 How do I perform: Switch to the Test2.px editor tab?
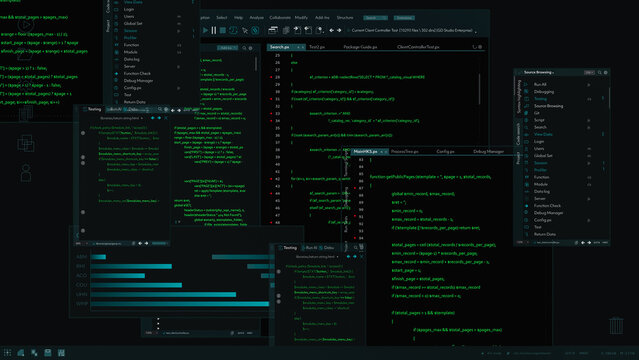(317, 47)
